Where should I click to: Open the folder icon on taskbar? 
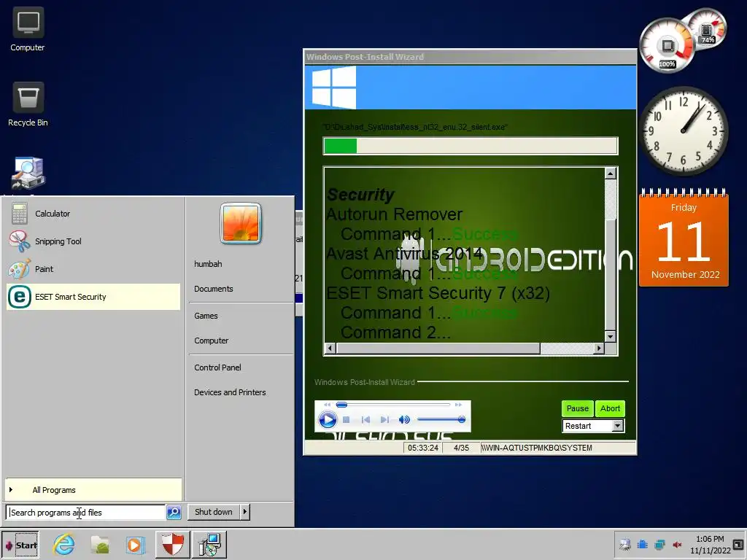(100, 545)
